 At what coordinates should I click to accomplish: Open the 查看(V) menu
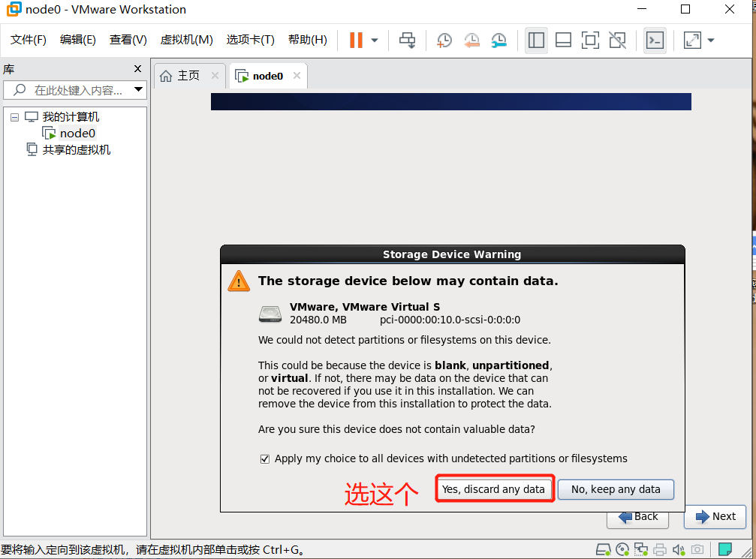(x=128, y=40)
